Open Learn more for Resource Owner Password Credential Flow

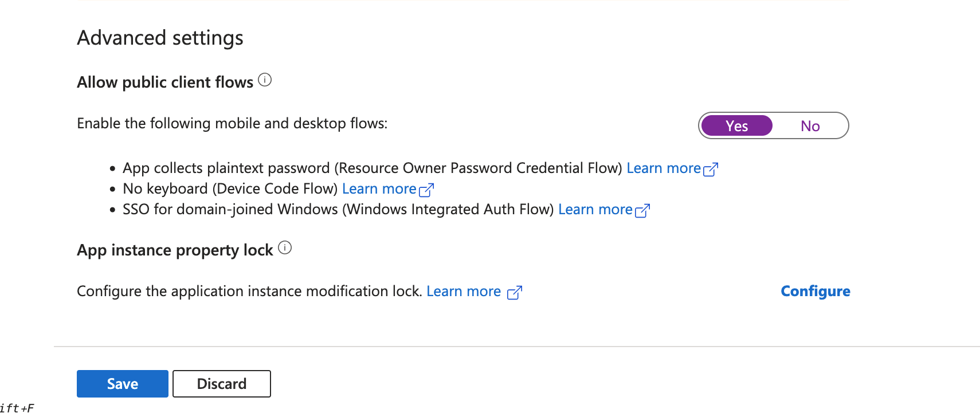pyautogui.click(x=664, y=168)
